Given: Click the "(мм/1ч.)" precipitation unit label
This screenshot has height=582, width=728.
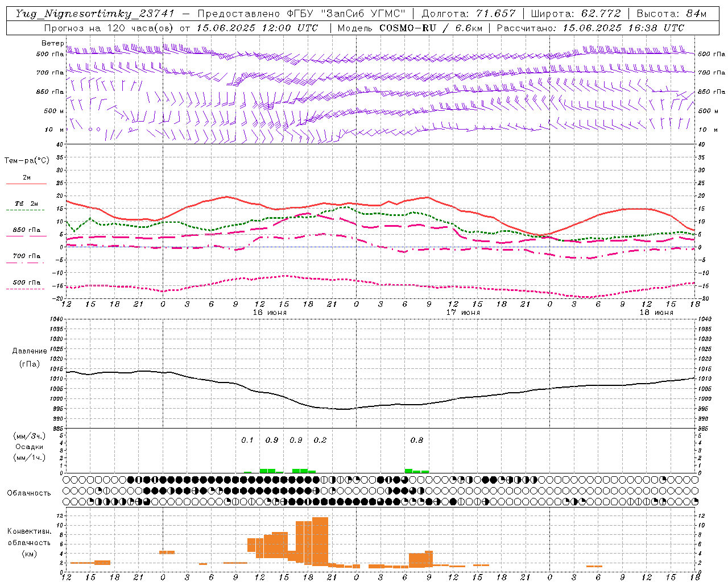Looking at the screenshot, I should (x=30, y=458).
